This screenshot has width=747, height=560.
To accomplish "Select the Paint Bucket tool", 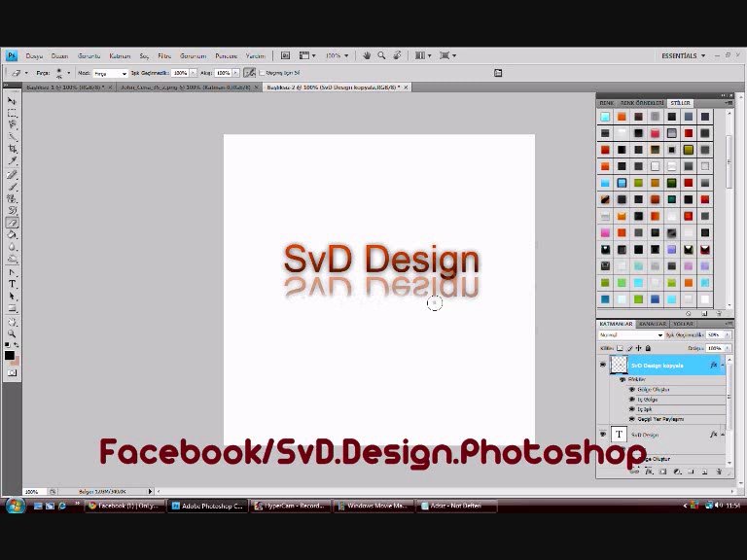I will tap(12, 234).
